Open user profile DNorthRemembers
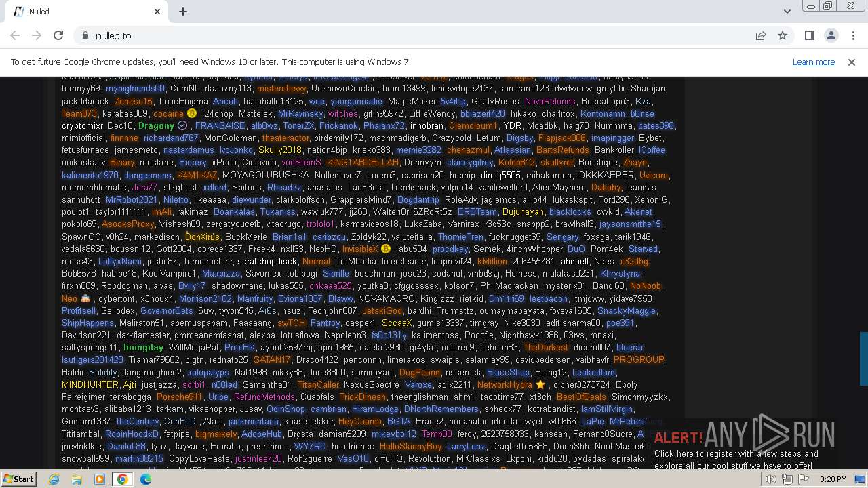This screenshot has width=868, height=488. click(441, 409)
